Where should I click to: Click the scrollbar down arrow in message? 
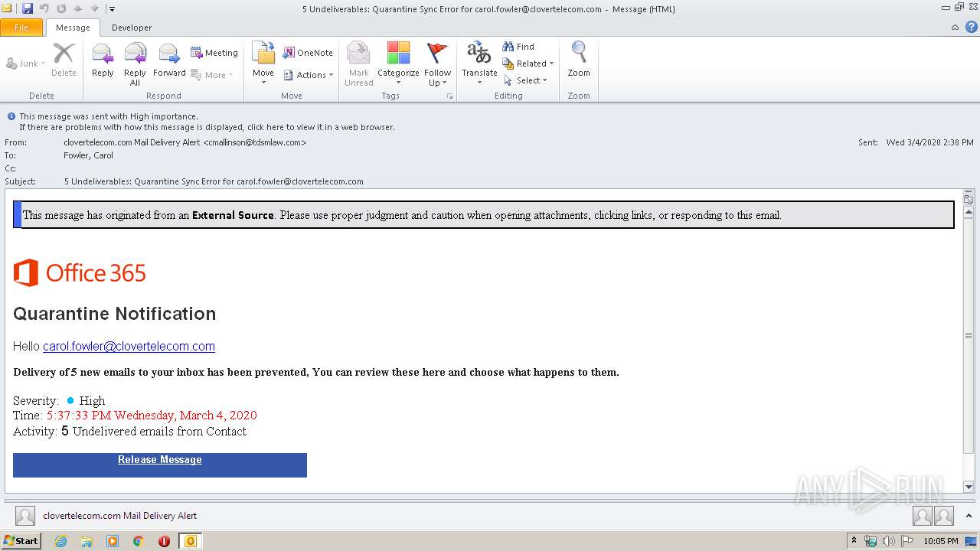969,487
